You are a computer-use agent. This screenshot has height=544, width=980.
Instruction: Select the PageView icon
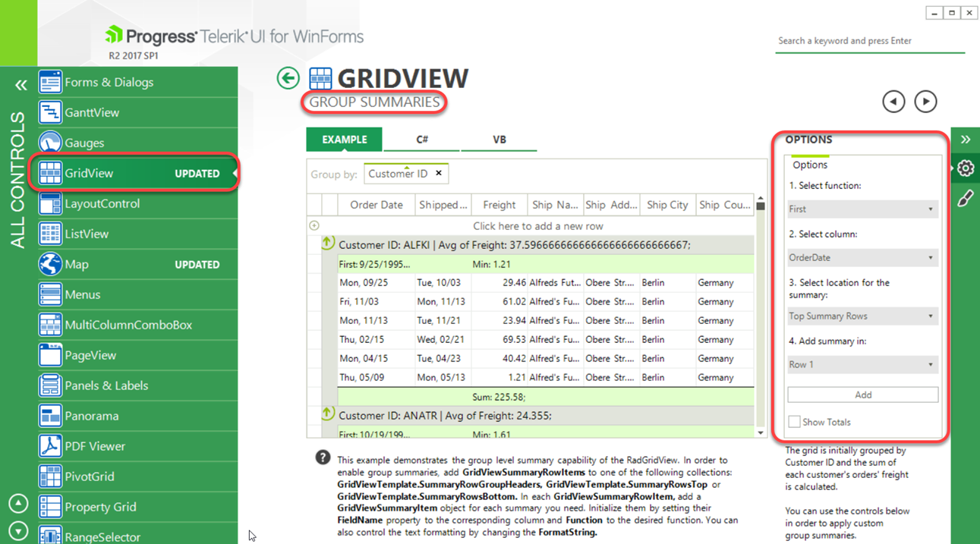(x=50, y=355)
